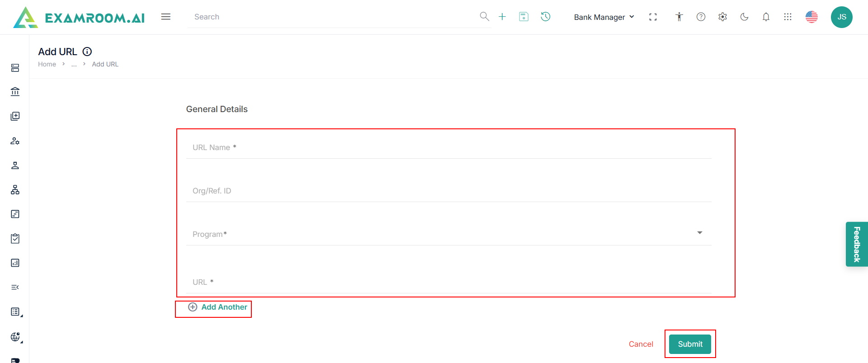This screenshot has width=868, height=363.
Task: Open the bar chart report sidebar icon
Action: tap(15, 263)
